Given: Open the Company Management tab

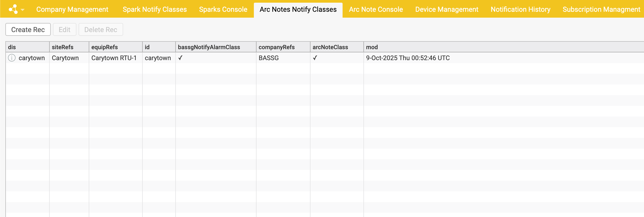Looking at the screenshot, I should (72, 9).
